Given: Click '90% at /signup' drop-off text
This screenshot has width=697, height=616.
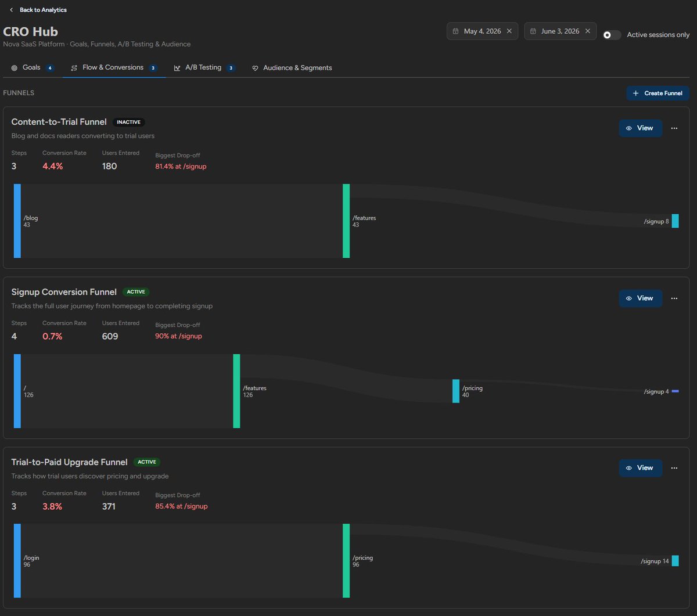Looking at the screenshot, I should 178,336.
